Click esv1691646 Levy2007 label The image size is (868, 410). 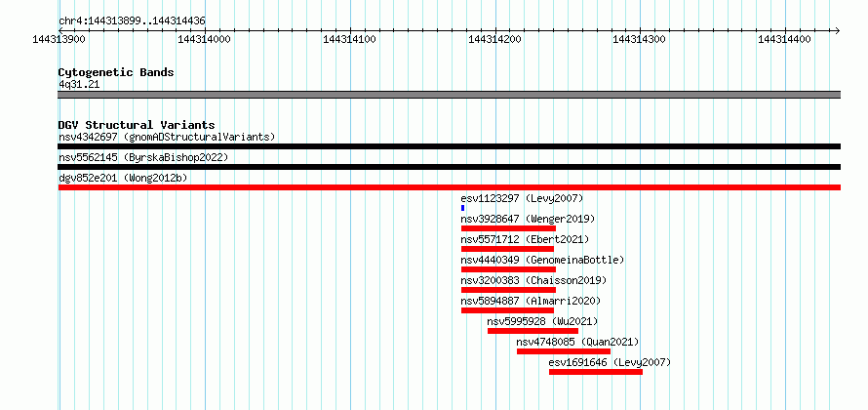(x=610, y=362)
